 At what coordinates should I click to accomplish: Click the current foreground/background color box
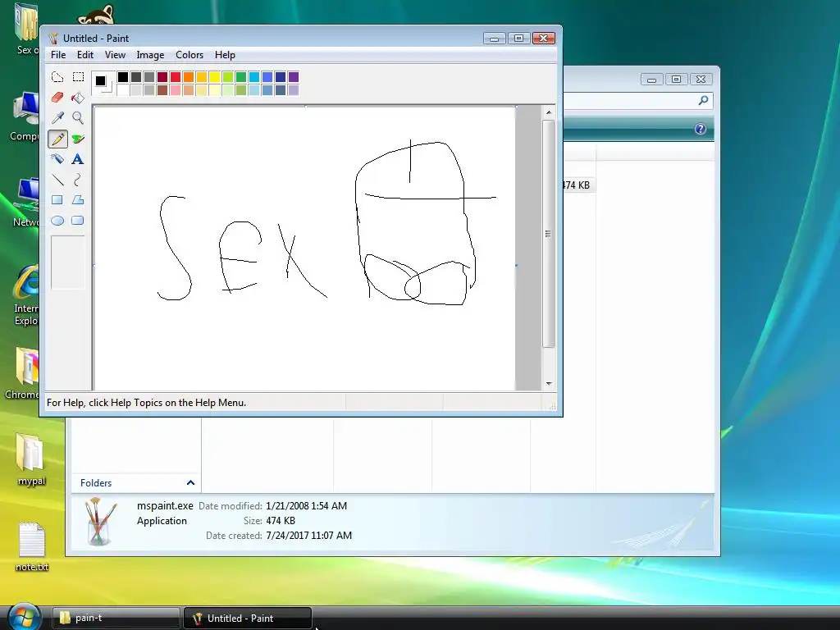(x=103, y=84)
